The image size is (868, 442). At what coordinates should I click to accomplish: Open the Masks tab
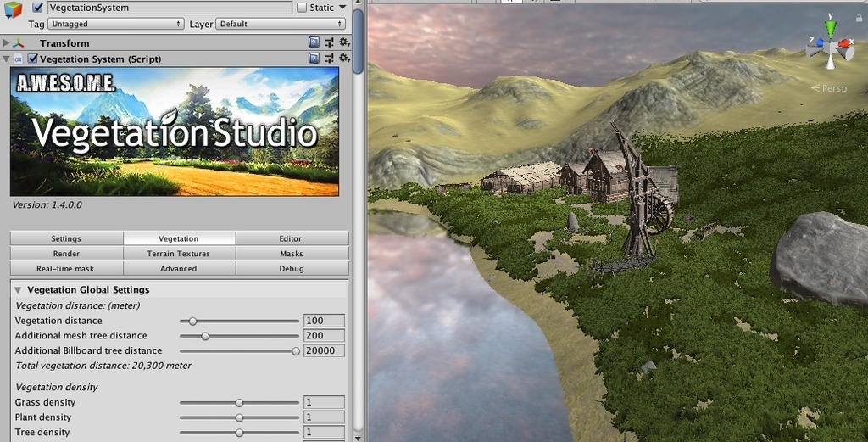click(x=292, y=253)
